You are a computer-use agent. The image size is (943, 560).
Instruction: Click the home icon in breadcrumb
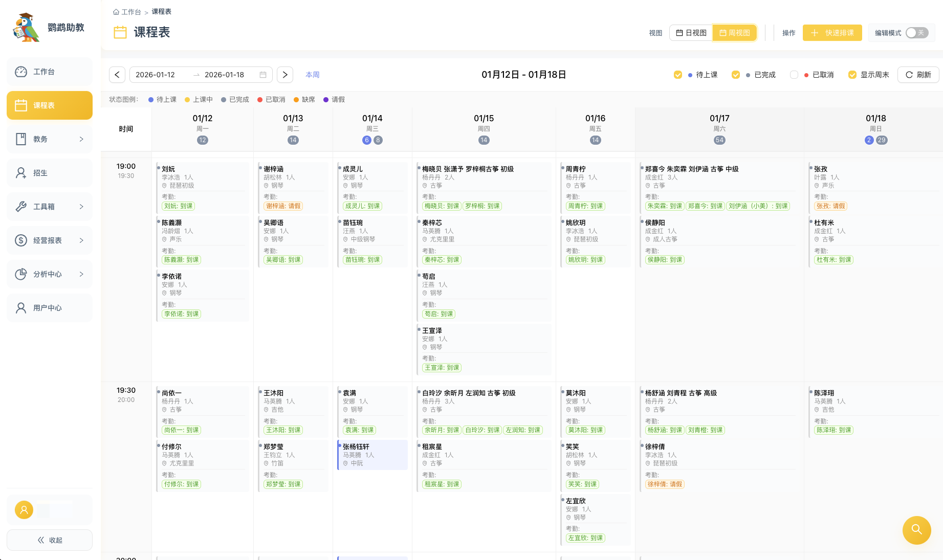coord(116,12)
